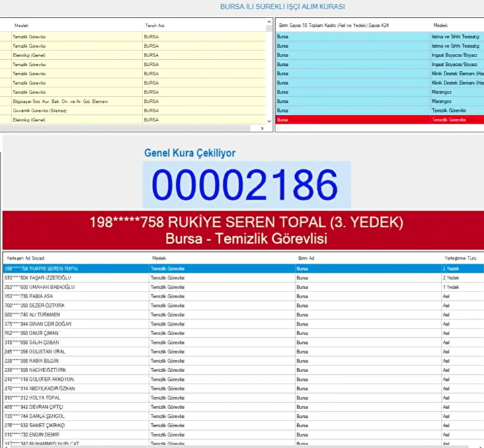Select the row 'DEVRAN ÇİFTÇİ'

[x=243, y=407]
